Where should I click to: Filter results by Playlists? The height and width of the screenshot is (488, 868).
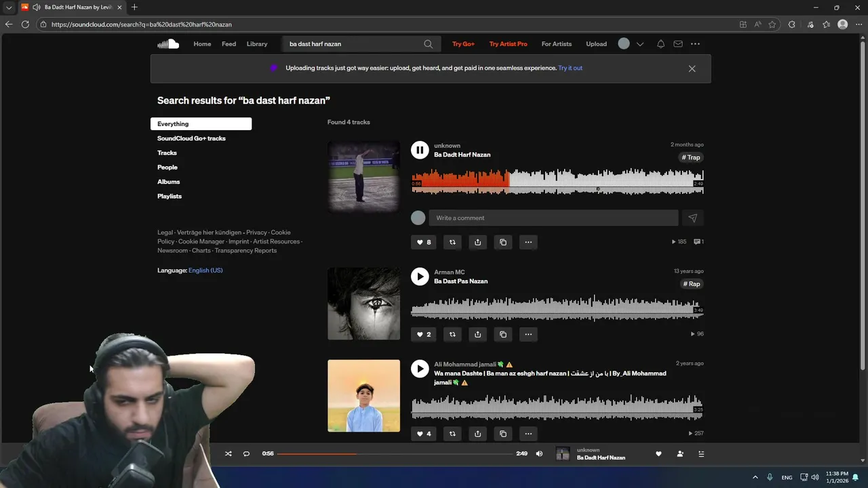point(170,197)
